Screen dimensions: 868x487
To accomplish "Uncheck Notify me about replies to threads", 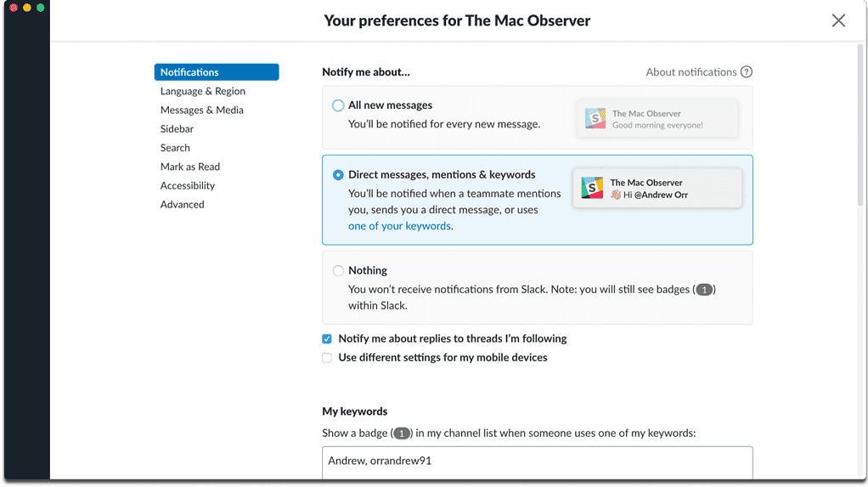I will coord(327,339).
